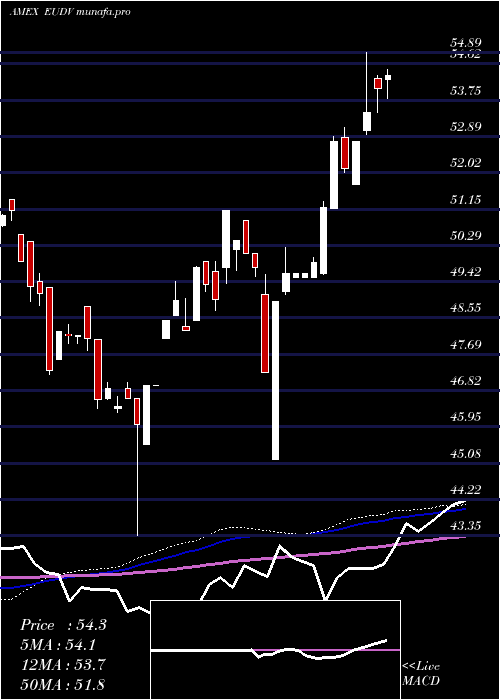Select the 45.08 price axis label
The image size is (500, 700).
[465, 454]
